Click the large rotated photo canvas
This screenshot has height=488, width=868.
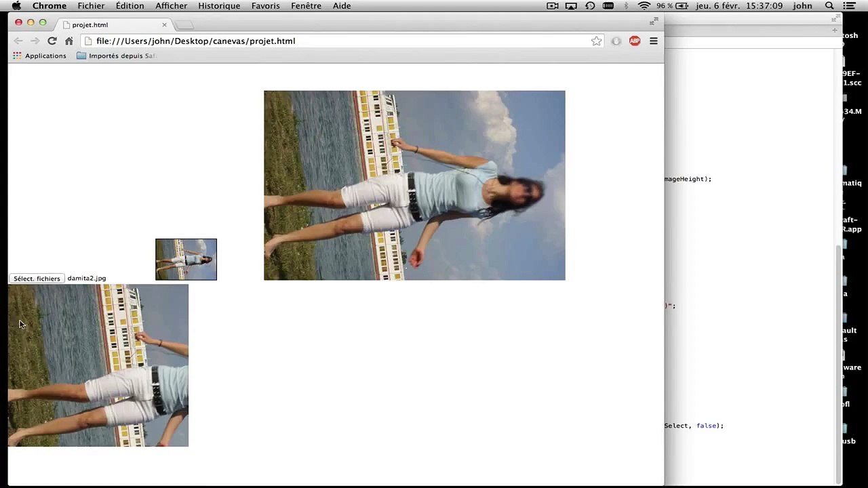coord(414,185)
